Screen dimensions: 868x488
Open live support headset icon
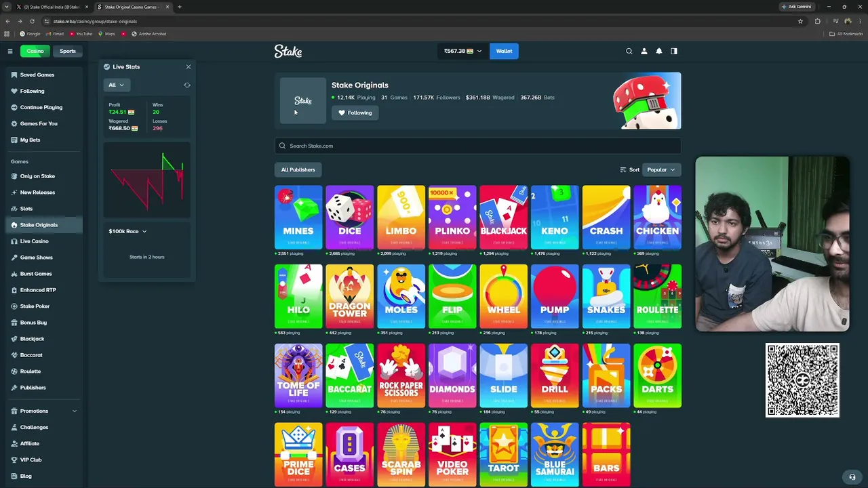(x=852, y=476)
